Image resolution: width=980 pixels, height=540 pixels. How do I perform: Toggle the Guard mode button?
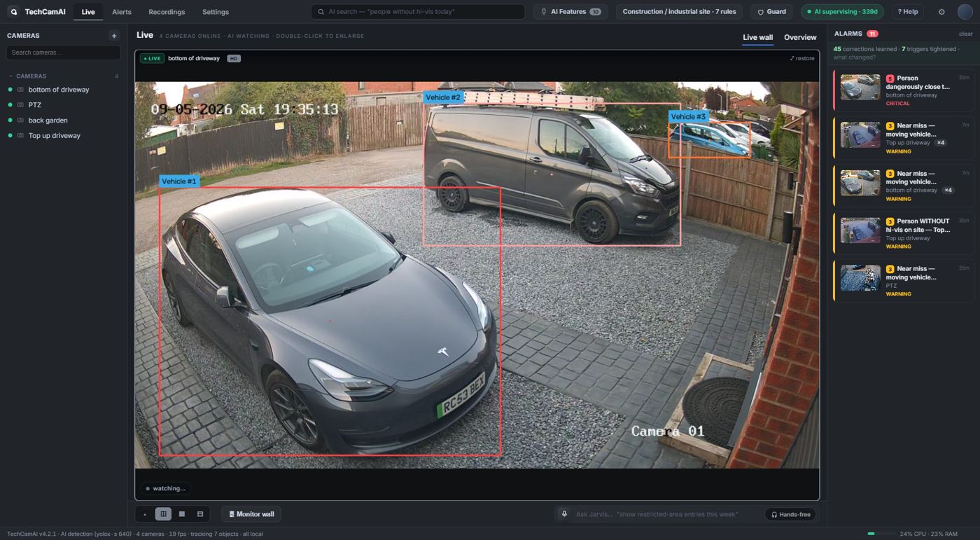coord(771,12)
